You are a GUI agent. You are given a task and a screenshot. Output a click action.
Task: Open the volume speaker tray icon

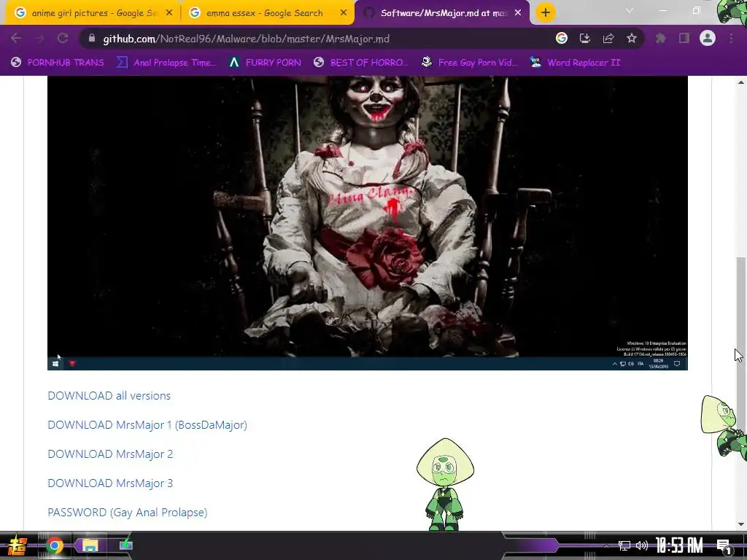642,545
